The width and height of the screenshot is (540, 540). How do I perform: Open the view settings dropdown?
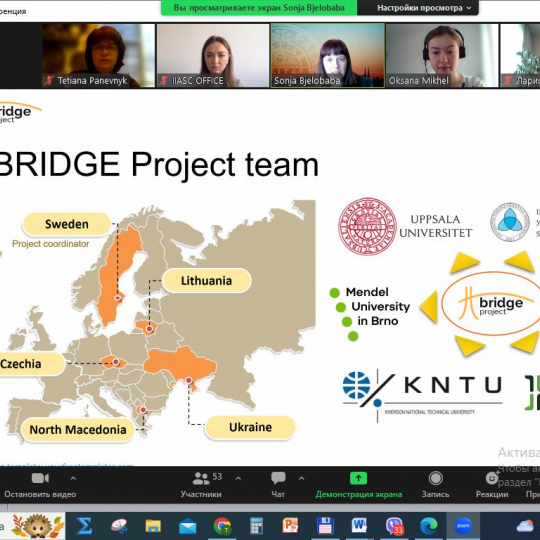(424, 8)
